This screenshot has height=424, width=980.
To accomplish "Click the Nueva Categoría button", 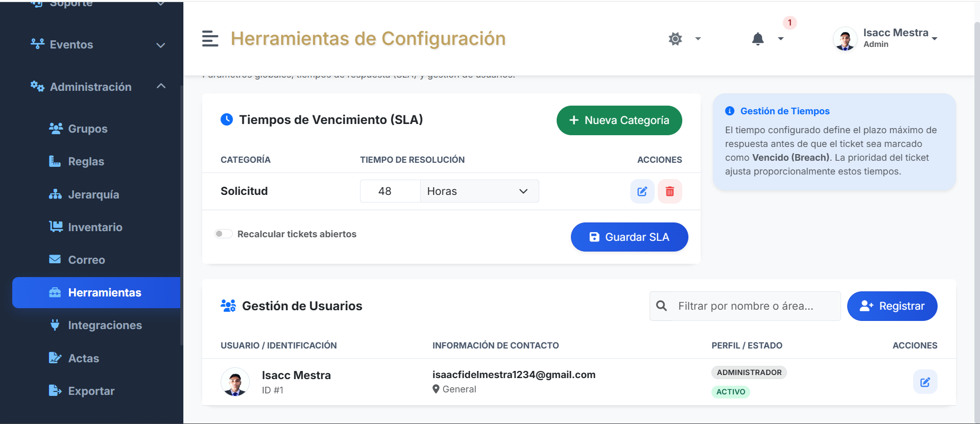I will (619, 120).
